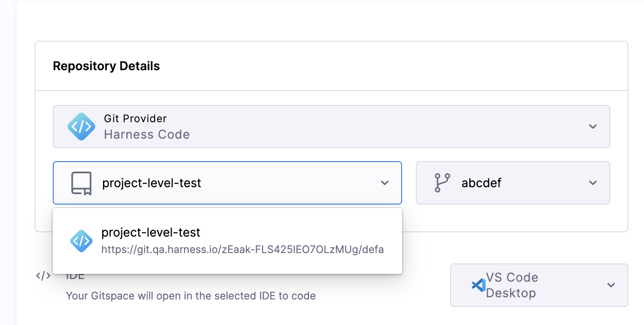644x325 pixels.
Task: Expand the branch dropdown chevron arrow
Action: tap(593, 183)
